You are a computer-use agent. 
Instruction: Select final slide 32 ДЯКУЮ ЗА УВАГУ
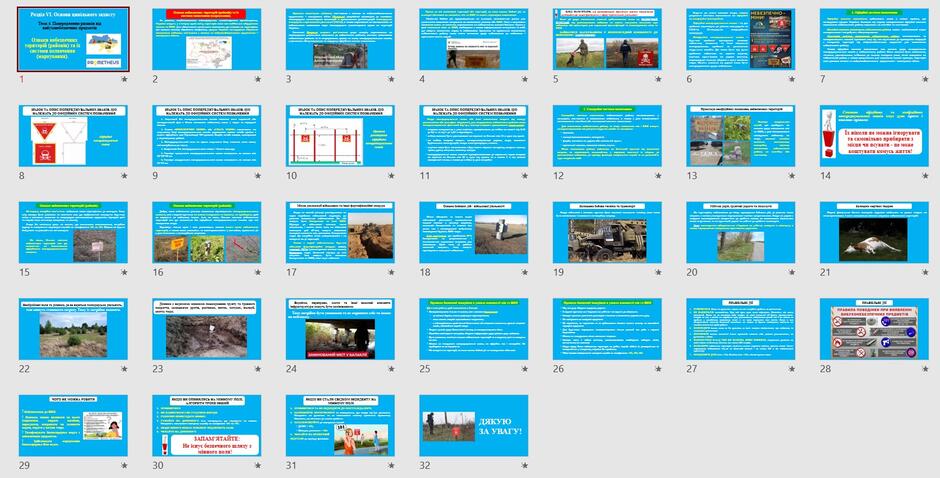[474, 426]
